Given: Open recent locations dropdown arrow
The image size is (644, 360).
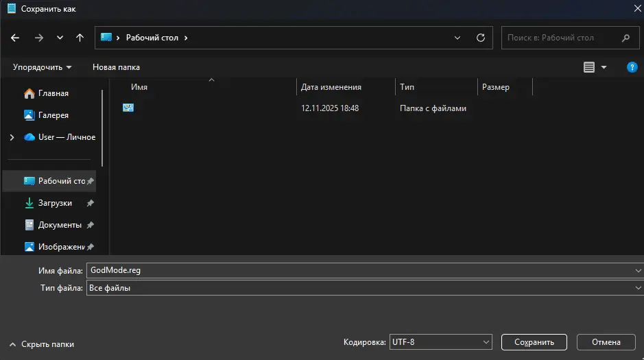Looking at the screenshot, I should [x=60, y=38].
